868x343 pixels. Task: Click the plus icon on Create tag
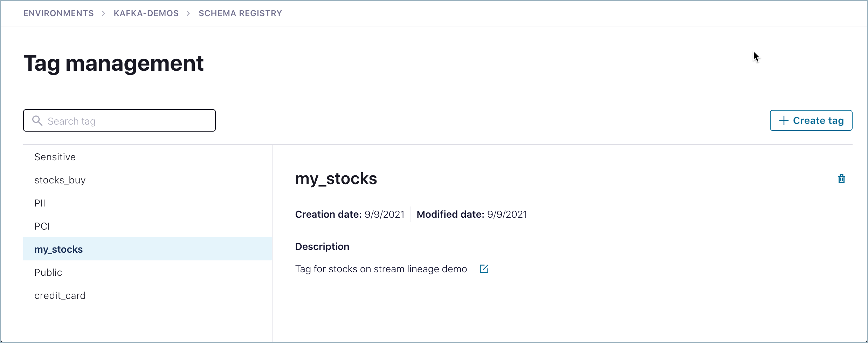point(784,120)
